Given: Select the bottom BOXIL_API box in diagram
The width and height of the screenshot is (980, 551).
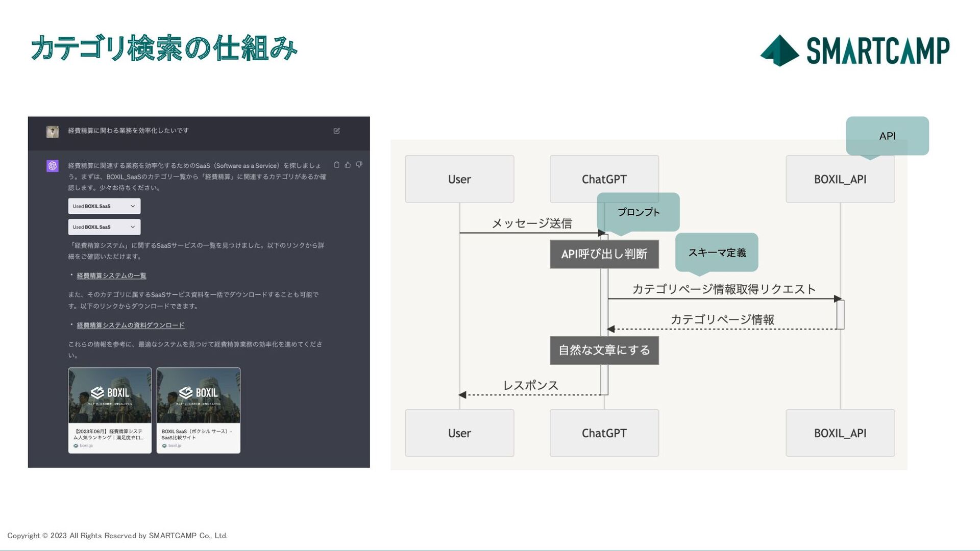Looking at the screenshot, I should 840,433.
